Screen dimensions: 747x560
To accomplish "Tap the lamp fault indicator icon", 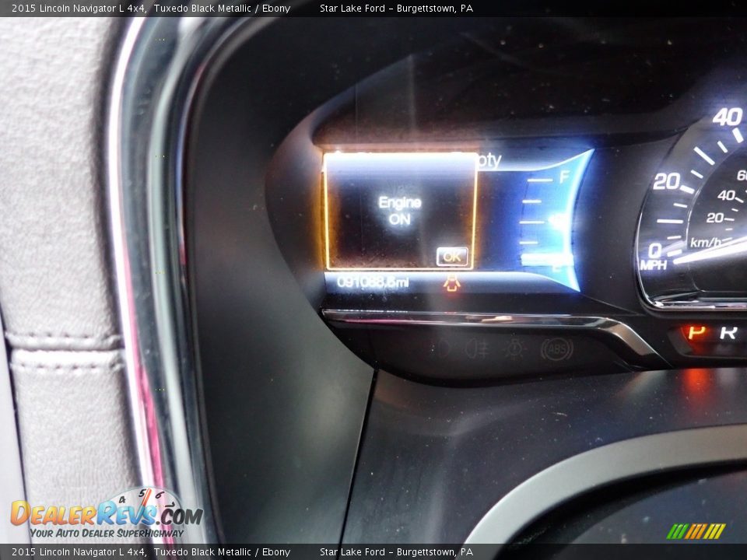I will point(515,349).
